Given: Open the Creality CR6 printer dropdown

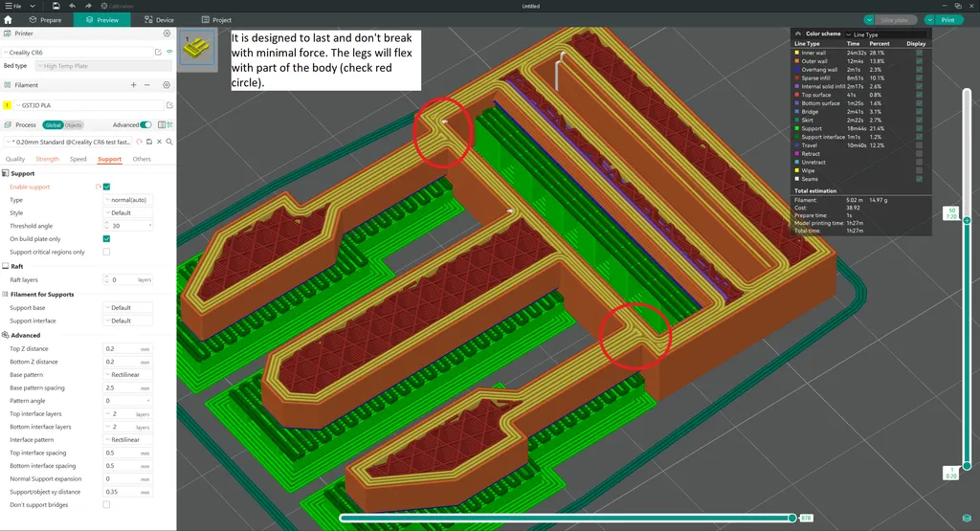Looking at the screenshot, I should (78, 53).
